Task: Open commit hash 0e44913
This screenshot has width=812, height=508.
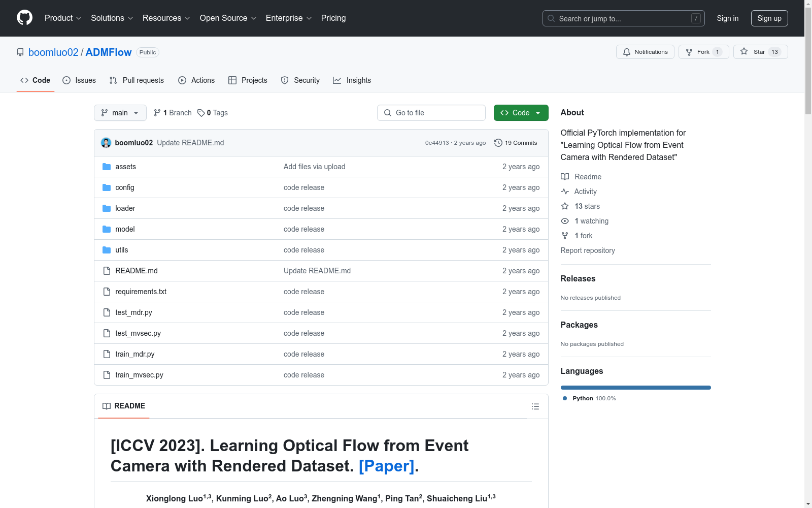Action: [437, 143]
